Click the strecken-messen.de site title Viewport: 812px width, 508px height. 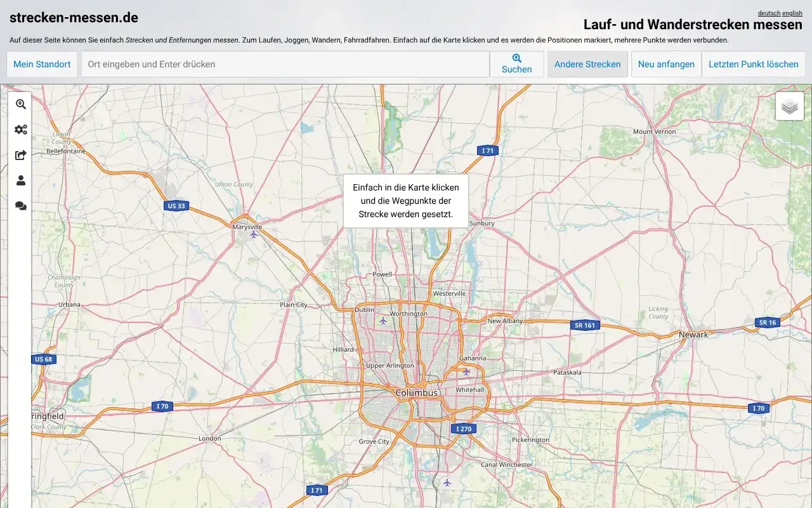tap(74, 18)
